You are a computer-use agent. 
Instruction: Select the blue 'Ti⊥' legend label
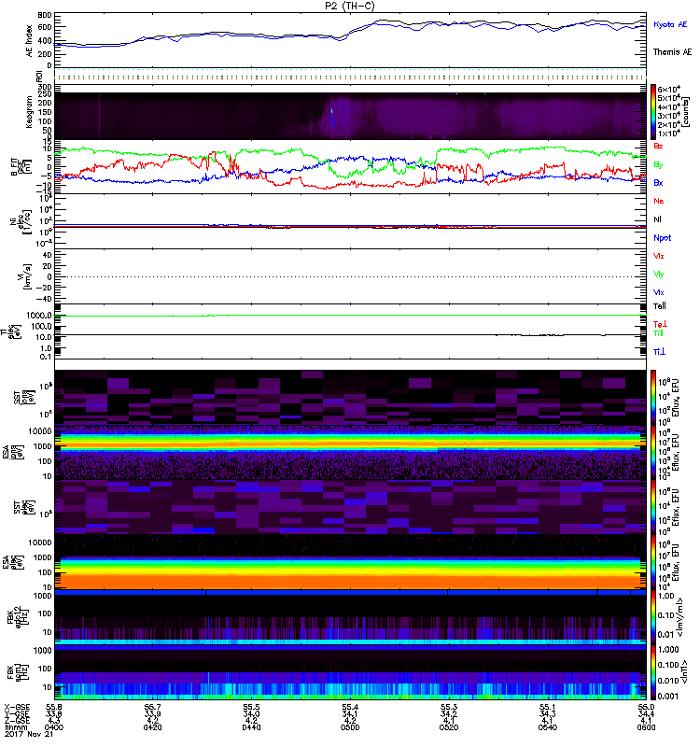[659, 352]
